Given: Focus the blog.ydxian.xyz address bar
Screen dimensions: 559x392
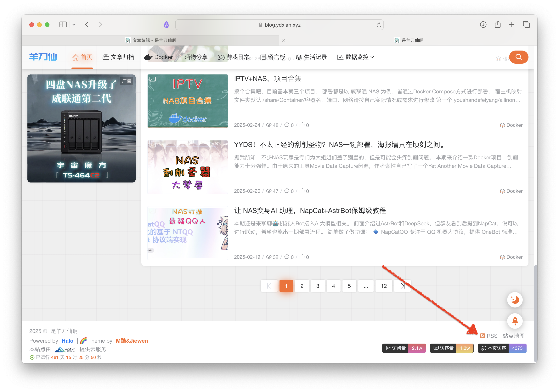Looking at the screenshot, I should pyautogui.click(x=279, y=25).
